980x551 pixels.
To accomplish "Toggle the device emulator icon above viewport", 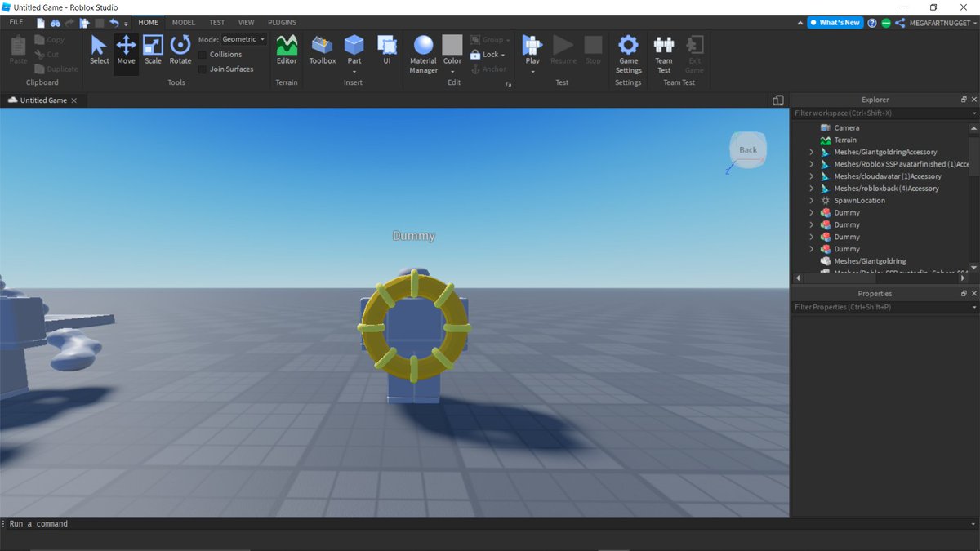I will [x=778, y=100].
